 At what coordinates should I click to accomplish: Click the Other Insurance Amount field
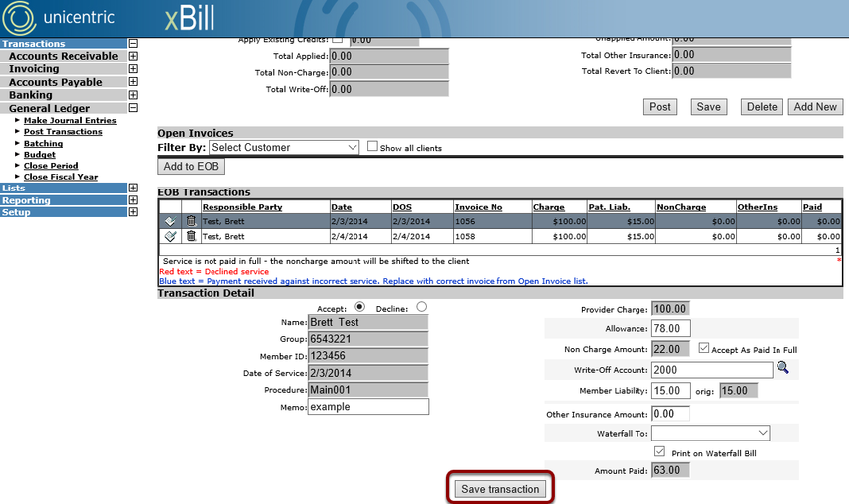click(671, 414)
